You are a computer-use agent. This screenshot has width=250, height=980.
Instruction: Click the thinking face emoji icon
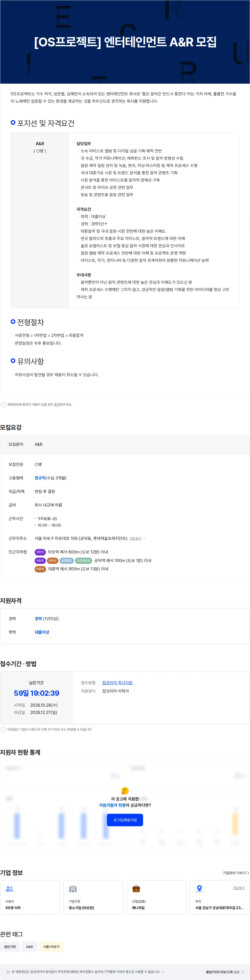[125, 791]
